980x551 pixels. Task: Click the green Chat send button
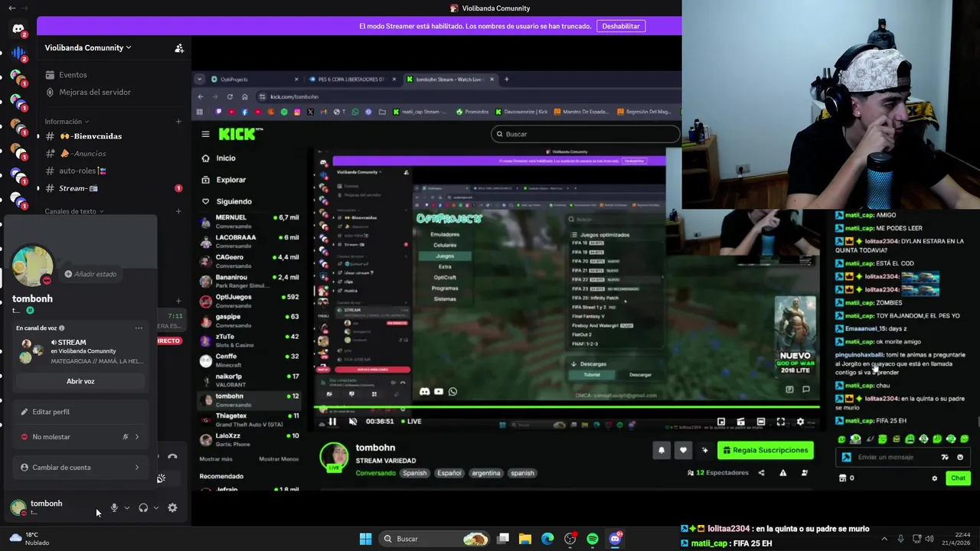(x=958, y=478)
